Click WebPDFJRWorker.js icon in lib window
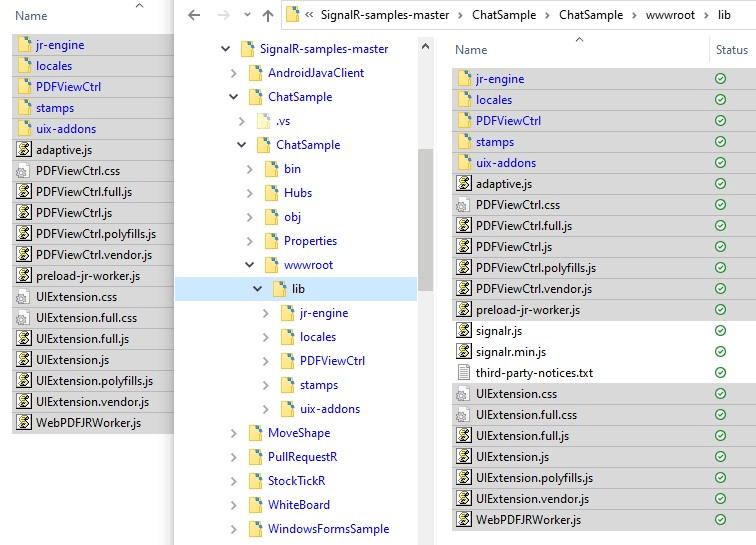Viewport: 756px width, 545px height. pos(464,519)
